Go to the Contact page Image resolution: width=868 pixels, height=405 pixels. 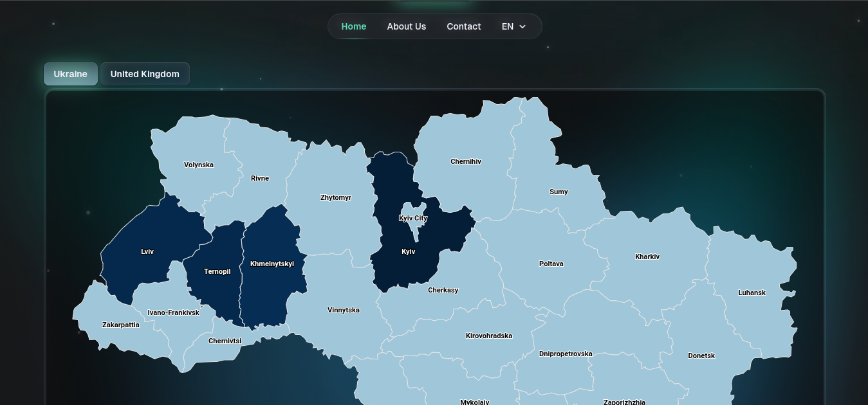point(463,26)
